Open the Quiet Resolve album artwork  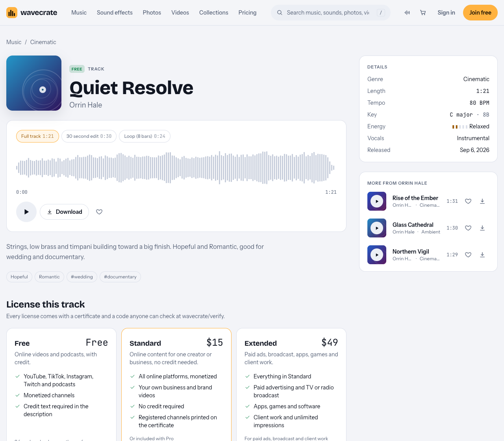34,83
